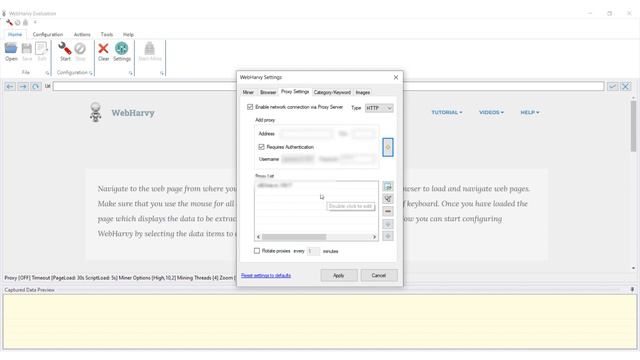Image resolution: width=640 pixels, height=360 pixels.
Task: Open the TUTORIAL dropdown on web page
Action: (447, 112)
